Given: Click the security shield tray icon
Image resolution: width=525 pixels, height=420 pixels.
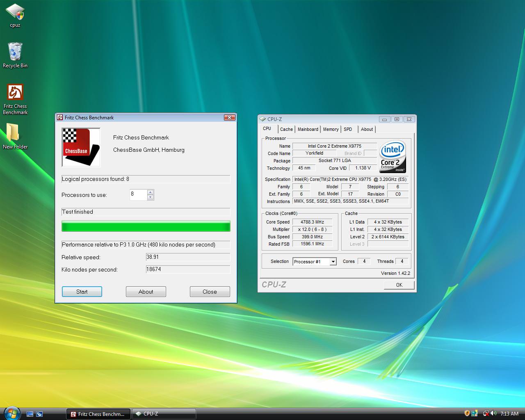Looking at the screenshot, I should tap(467, 413).
